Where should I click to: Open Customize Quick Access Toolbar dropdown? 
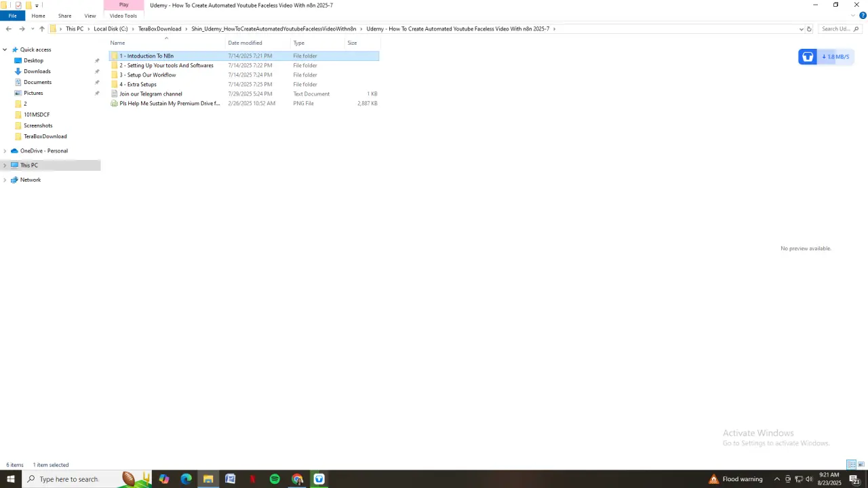(x=37, y=5)
